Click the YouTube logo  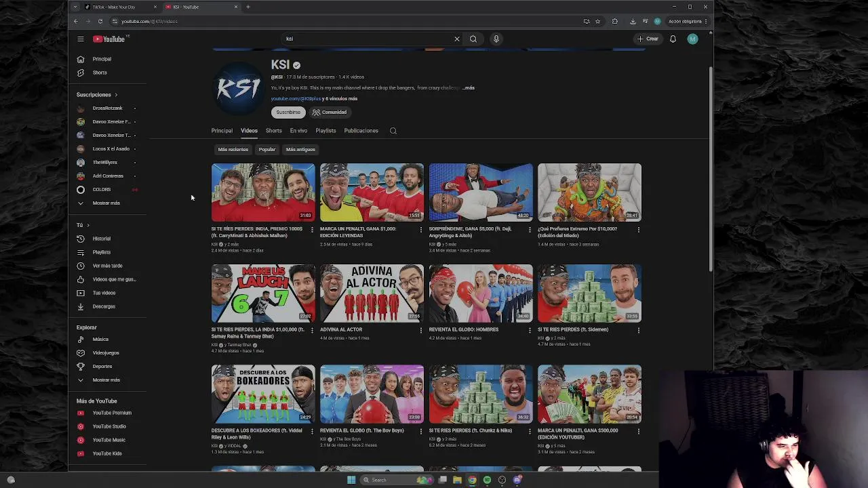tap(109, 39)
